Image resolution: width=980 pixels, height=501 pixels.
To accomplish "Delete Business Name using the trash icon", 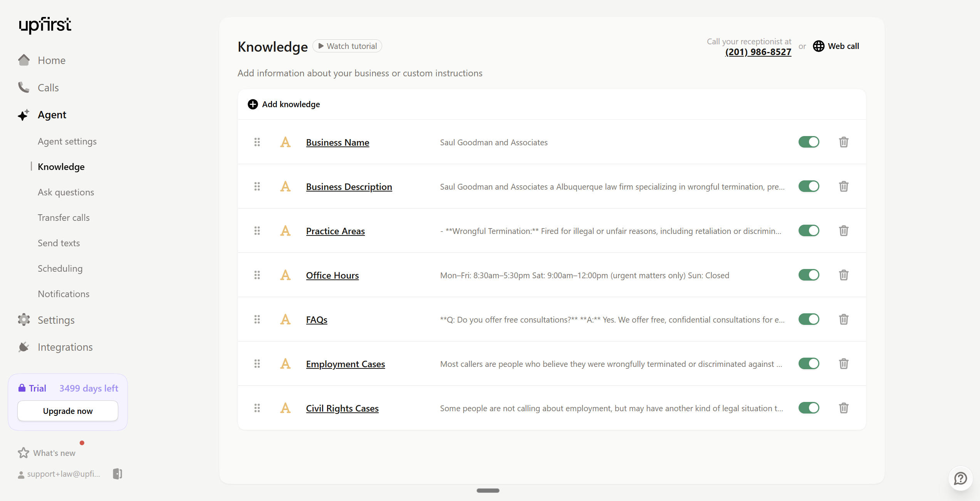I will click(844, 142).
